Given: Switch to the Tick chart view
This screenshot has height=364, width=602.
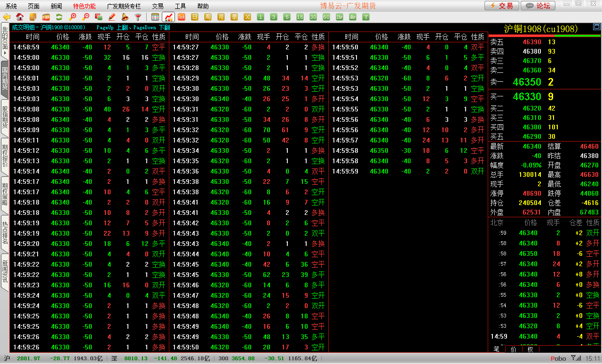Looking at the screenshot, I should tap(182, 17).
